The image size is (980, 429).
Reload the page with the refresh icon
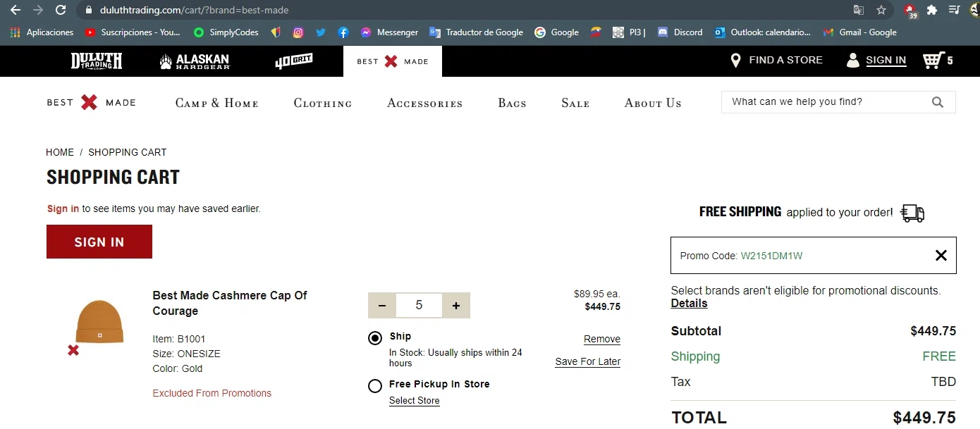tap(61, 10)
